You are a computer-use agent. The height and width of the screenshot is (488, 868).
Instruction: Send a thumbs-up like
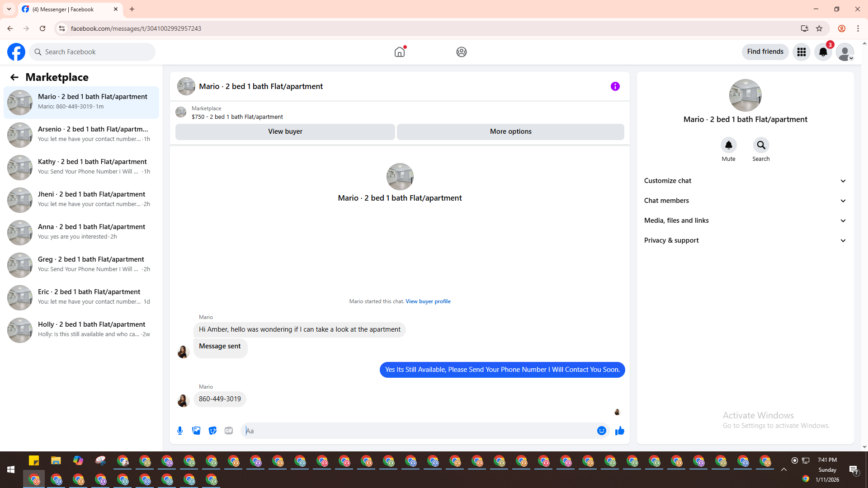pos(620,431)
